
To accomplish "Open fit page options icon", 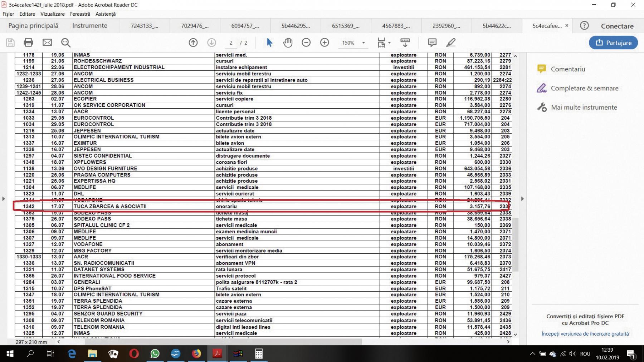I will pos(382,43).
